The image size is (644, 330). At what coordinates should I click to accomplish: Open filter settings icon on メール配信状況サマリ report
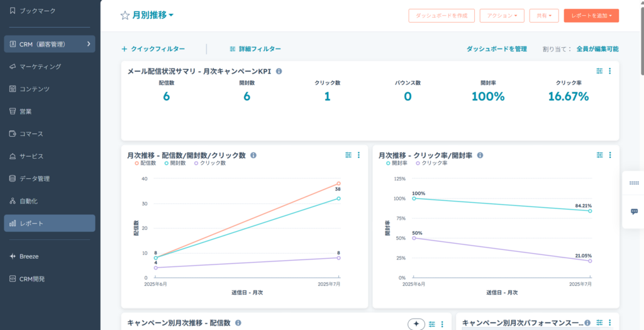(x=599, y=71)
